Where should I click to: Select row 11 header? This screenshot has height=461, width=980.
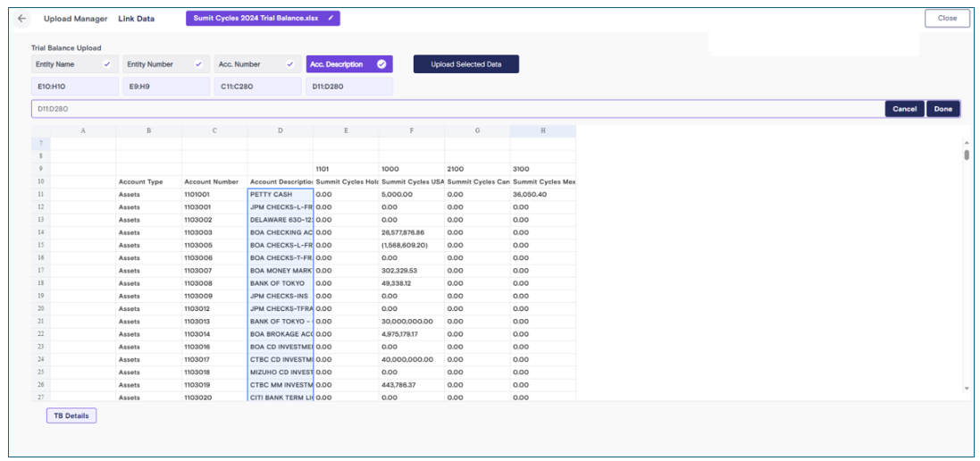coord(40,194)
